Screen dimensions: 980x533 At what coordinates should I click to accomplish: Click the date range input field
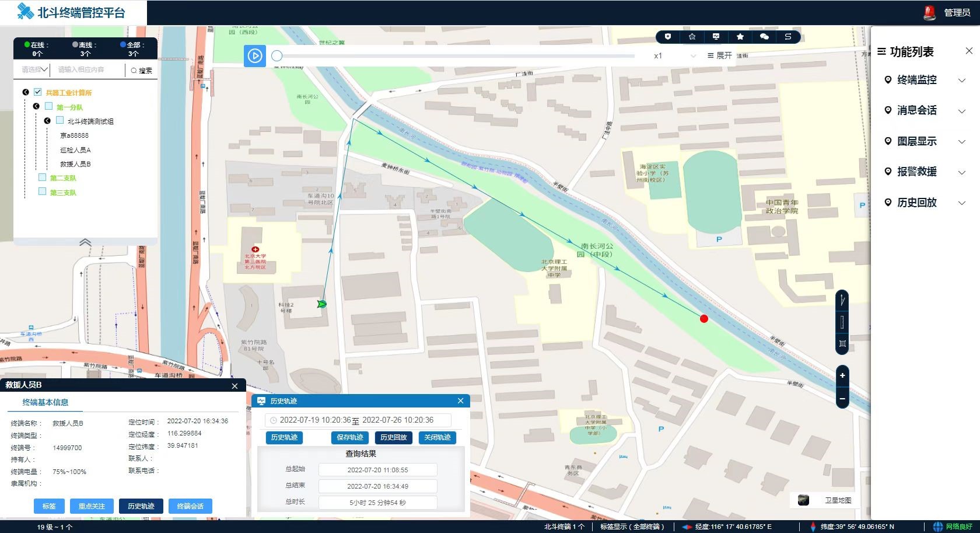pos(358,420)
